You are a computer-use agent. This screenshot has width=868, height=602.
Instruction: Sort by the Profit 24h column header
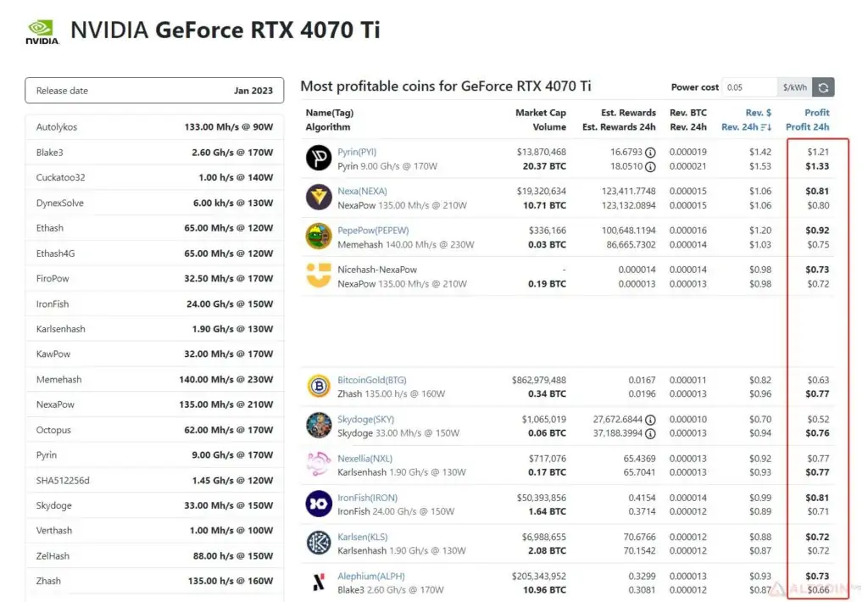point(808,127)
